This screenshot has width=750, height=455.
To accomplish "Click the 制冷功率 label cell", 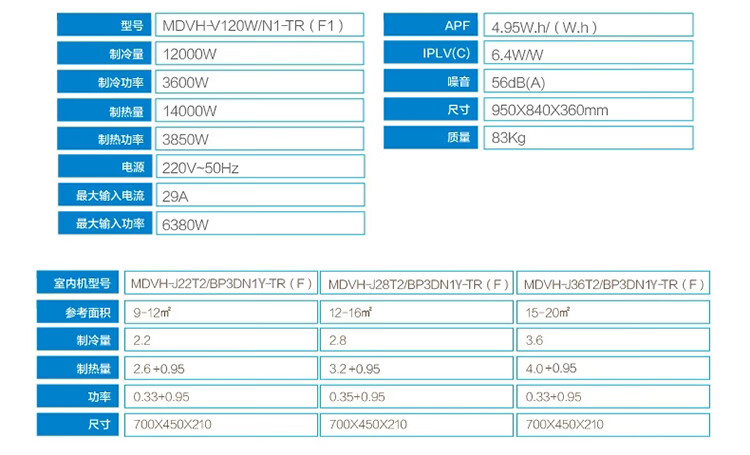I will point(104,82).
